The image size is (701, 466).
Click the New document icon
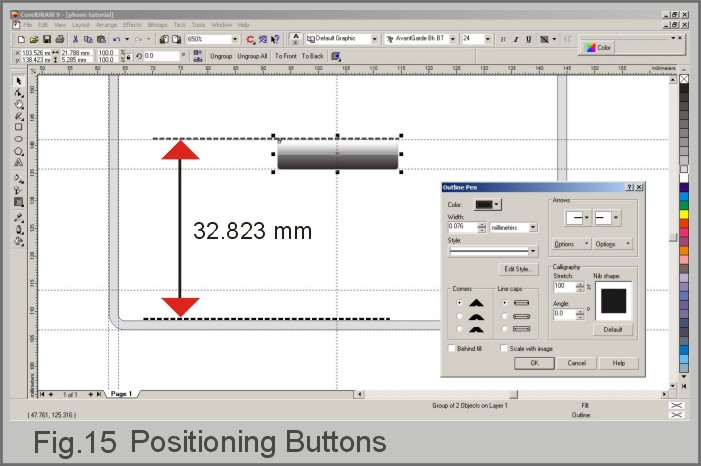point(21,39)
